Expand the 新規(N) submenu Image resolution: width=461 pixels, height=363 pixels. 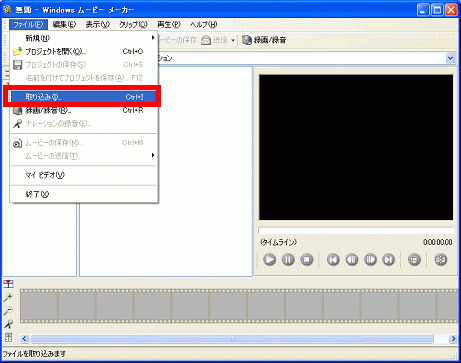(x=84, y=38)
